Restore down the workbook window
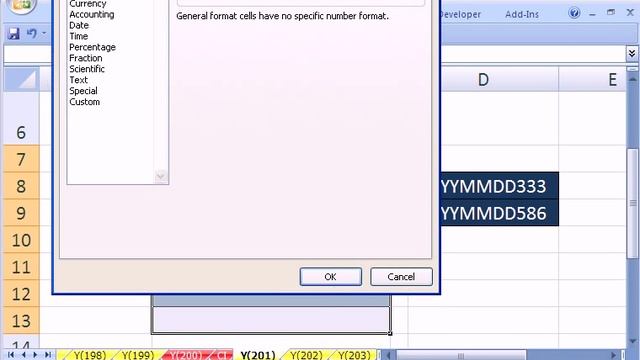The height and width of the screenshot is (360, 640). point(611,13)
